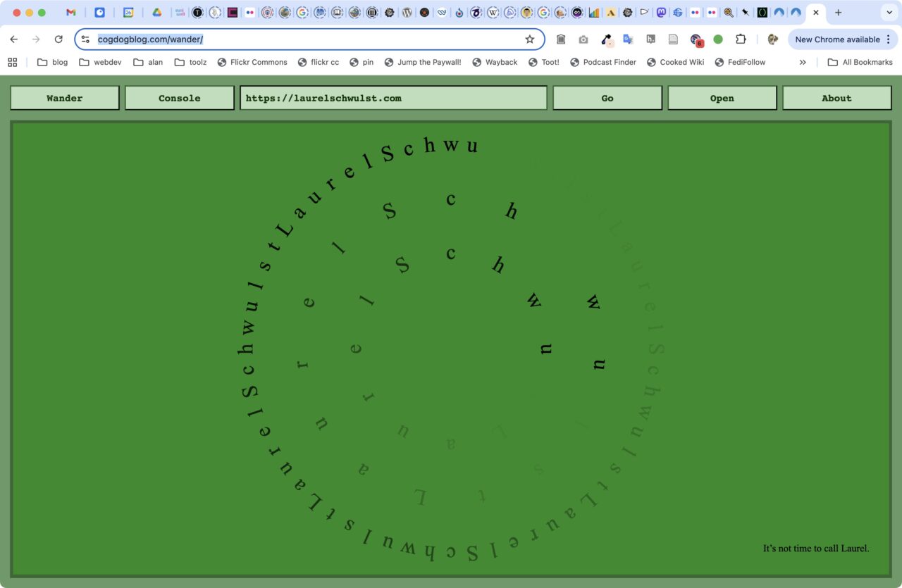Screen dimensions: 902x588
Task: Switch to the Gmail tab
Action: coord(71,13)
